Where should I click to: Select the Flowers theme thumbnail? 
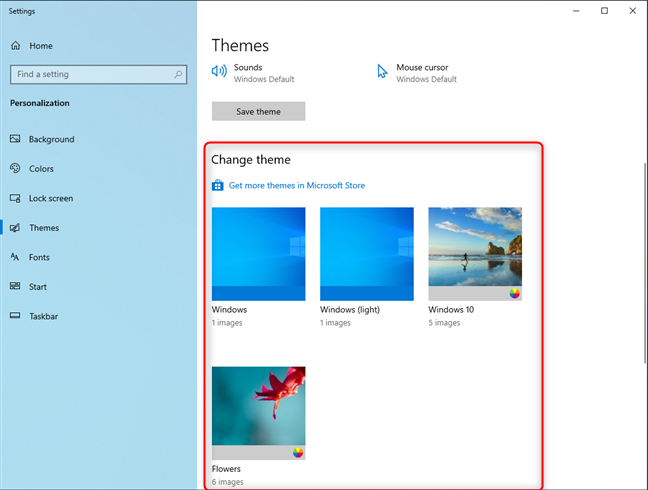(x=259, y=413)
